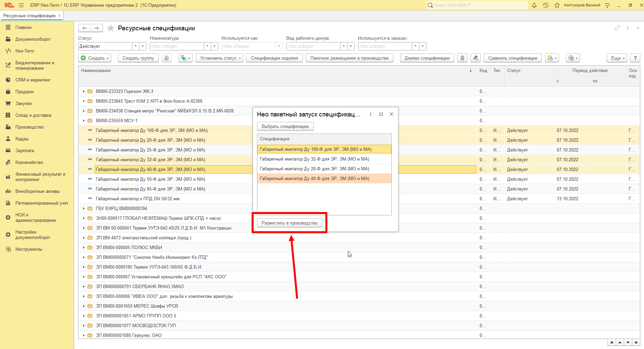The height and width of the screenshot is (349, 644).
Task: Go forward with right arrow button
Action: pos(97,28)
